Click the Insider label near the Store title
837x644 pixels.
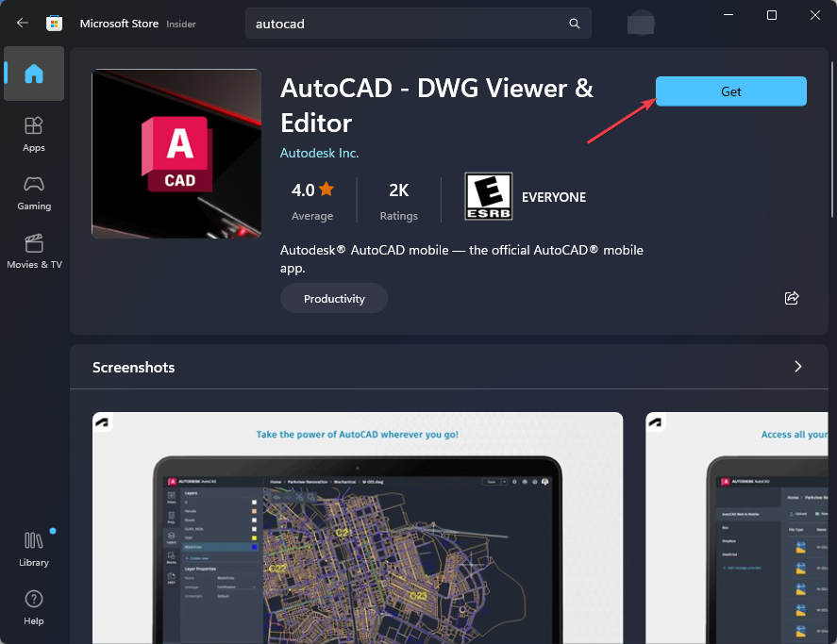tap(181, 25)
